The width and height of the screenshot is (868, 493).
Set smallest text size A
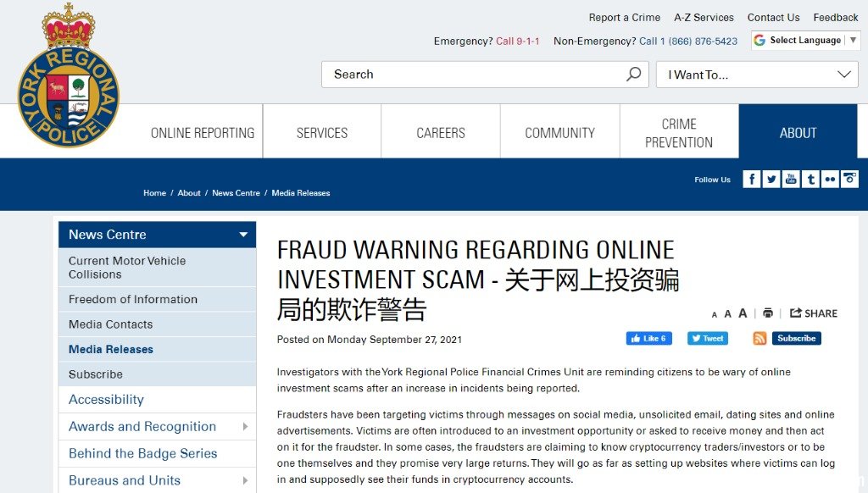714,315
